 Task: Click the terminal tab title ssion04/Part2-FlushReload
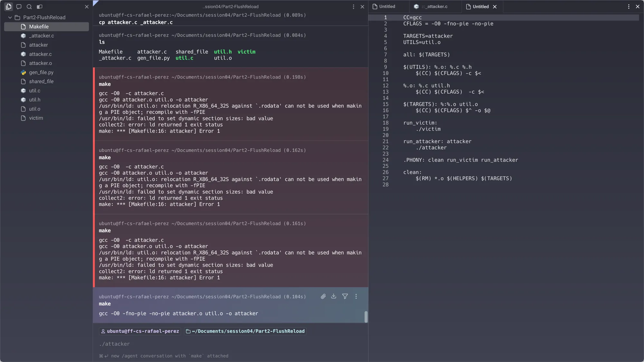pyautogui.click(x=231, y=6)
